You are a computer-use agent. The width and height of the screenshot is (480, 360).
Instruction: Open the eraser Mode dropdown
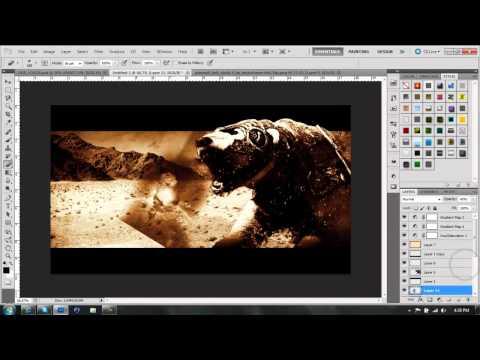(x=73, y=63)
